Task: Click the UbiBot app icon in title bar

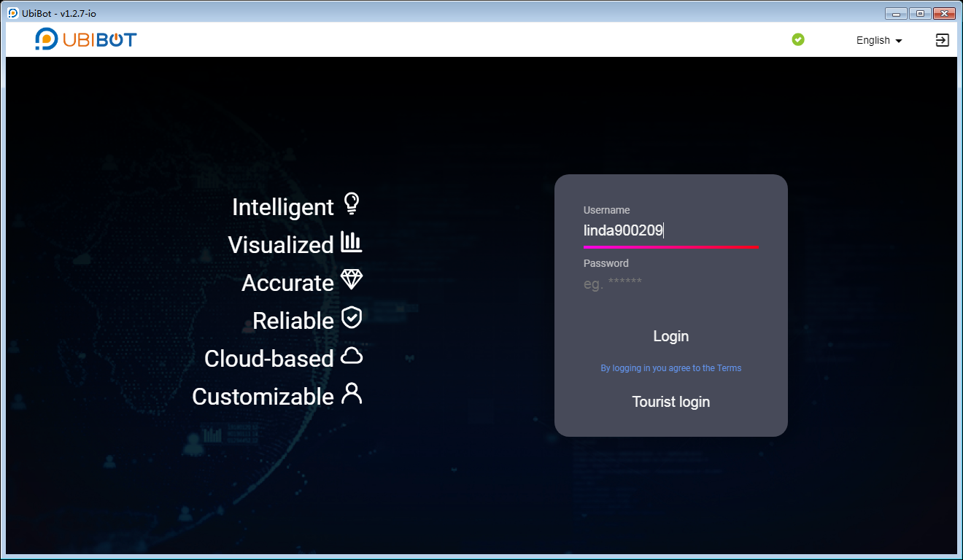Action: coord(13,13)
